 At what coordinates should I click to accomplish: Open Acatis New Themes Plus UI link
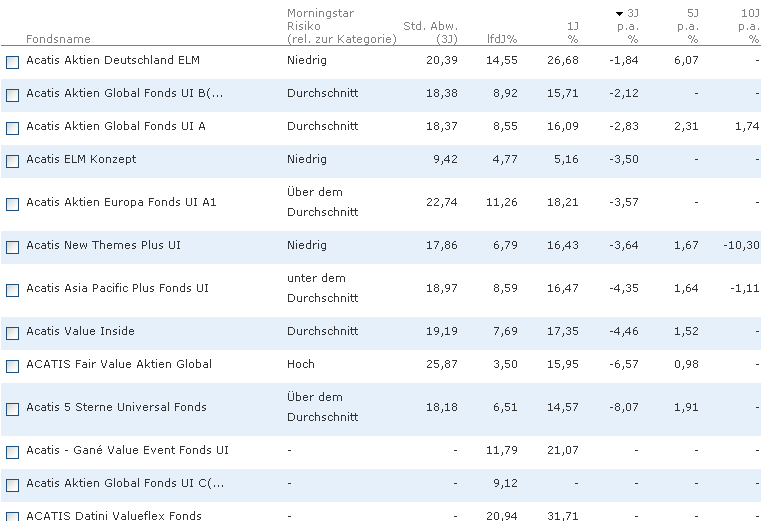point(103,245)
